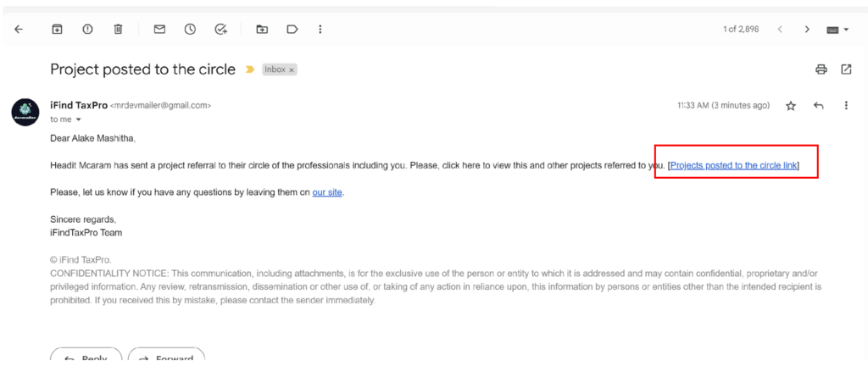Go to the newer email arrow
This screenshot has width=868, height=366.
click(781, 29)
